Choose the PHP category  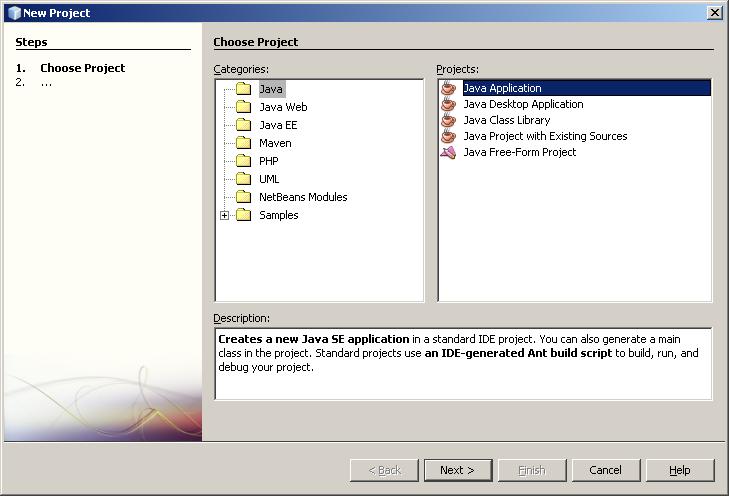pos(269,161)
